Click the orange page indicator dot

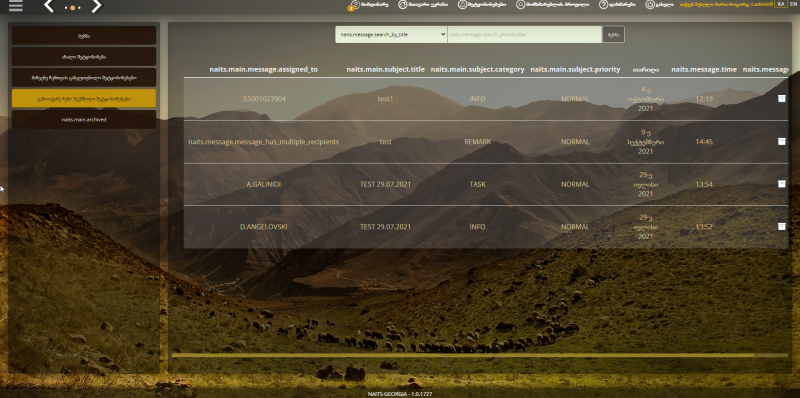[x=72, y=8]
